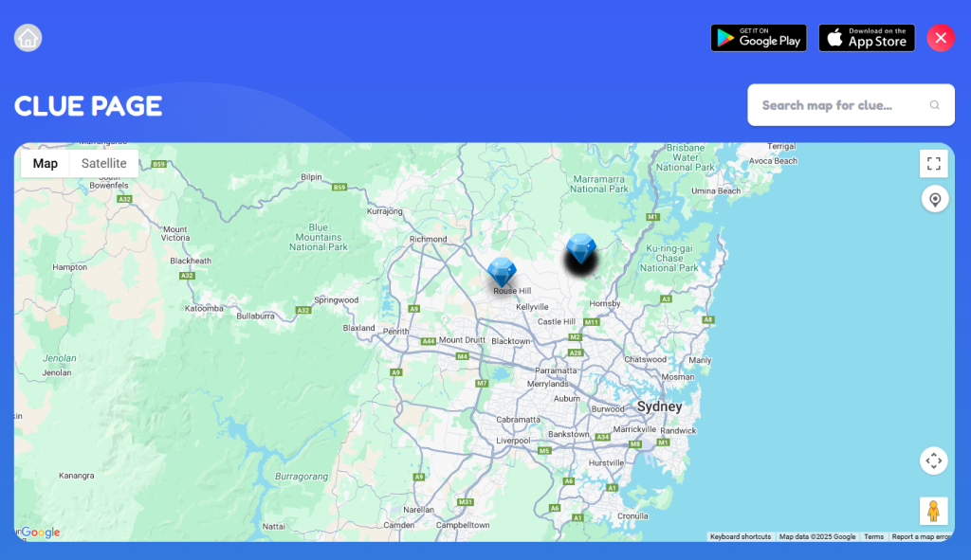Select the Map view tab
This screenshot has height=560, width=971.
click(x=46, y=164)
